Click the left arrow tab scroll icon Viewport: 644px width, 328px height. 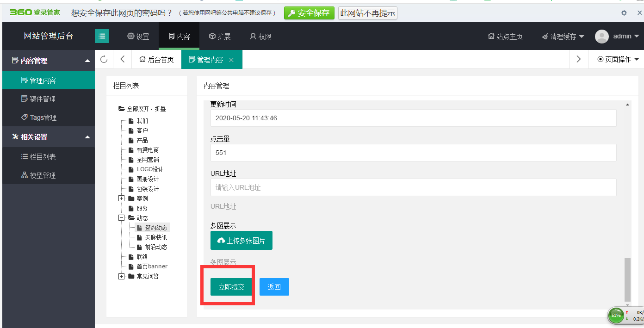[122, 59]
